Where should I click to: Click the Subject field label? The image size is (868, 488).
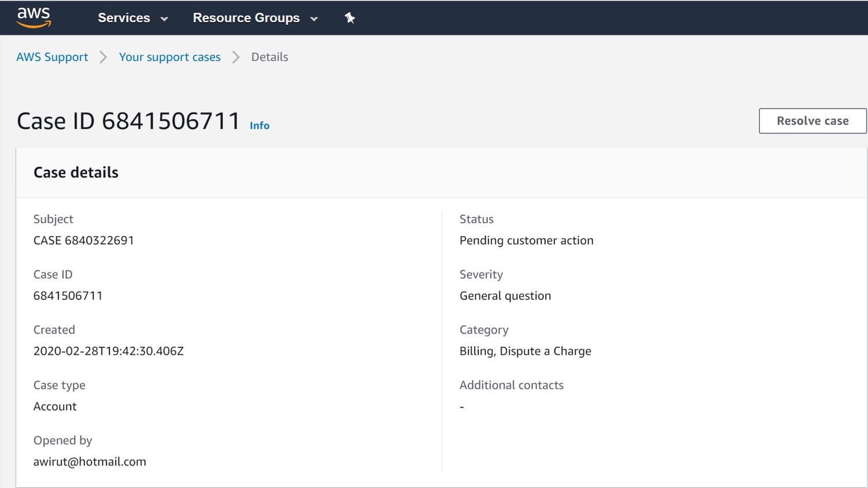[53, 219]
